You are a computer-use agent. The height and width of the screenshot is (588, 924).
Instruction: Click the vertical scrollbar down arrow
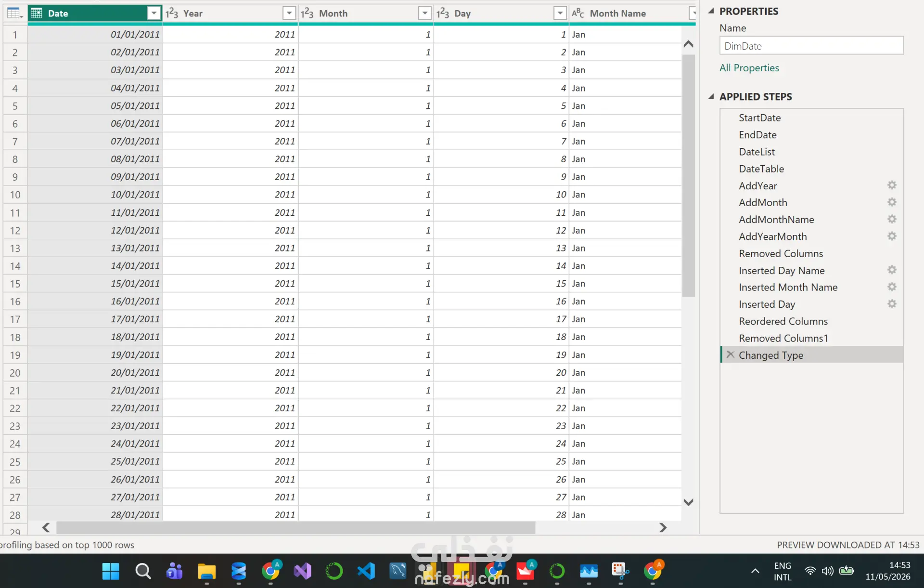688,502
